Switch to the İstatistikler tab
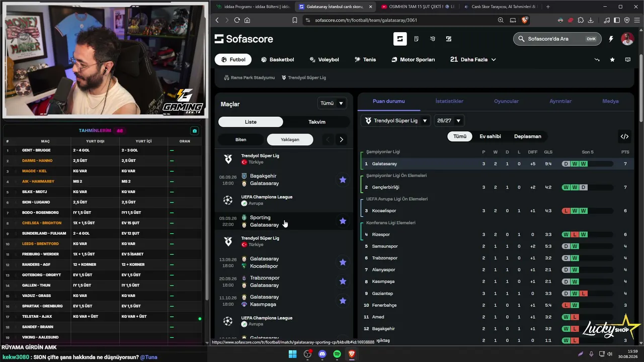The image size is (644, 362). 449,101
